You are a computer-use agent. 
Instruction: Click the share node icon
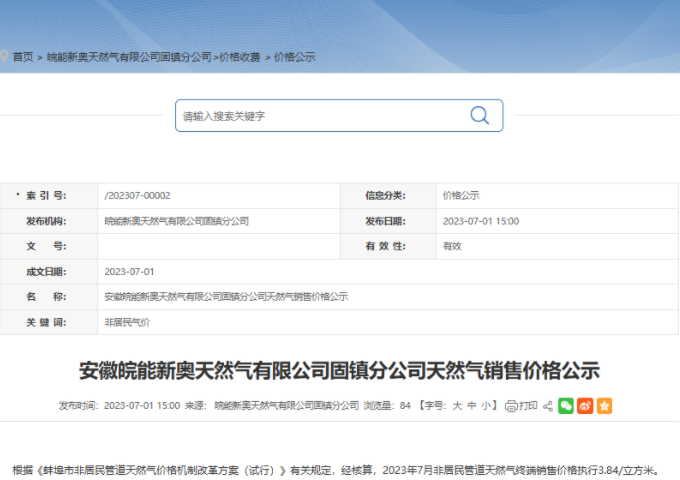548,406
